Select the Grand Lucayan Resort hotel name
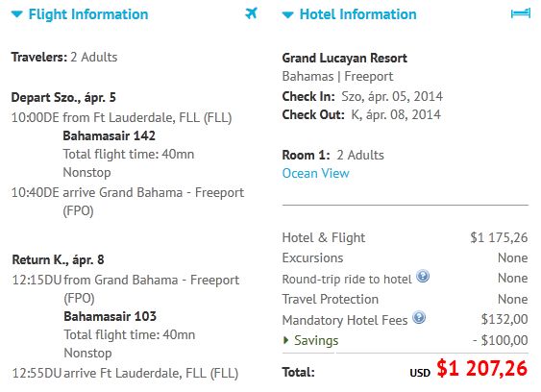The height and width of the screenshot is (392, 541). click(x=345, y=58)
